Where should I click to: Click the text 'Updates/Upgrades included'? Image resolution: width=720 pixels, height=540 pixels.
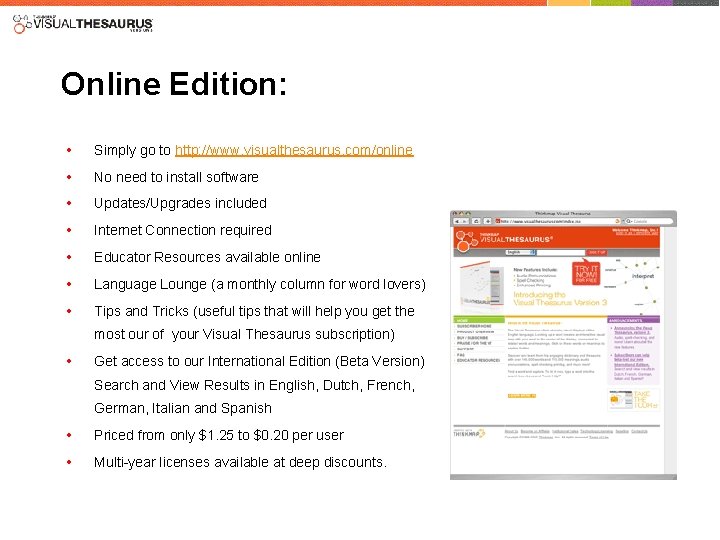[x=180, y=203]
